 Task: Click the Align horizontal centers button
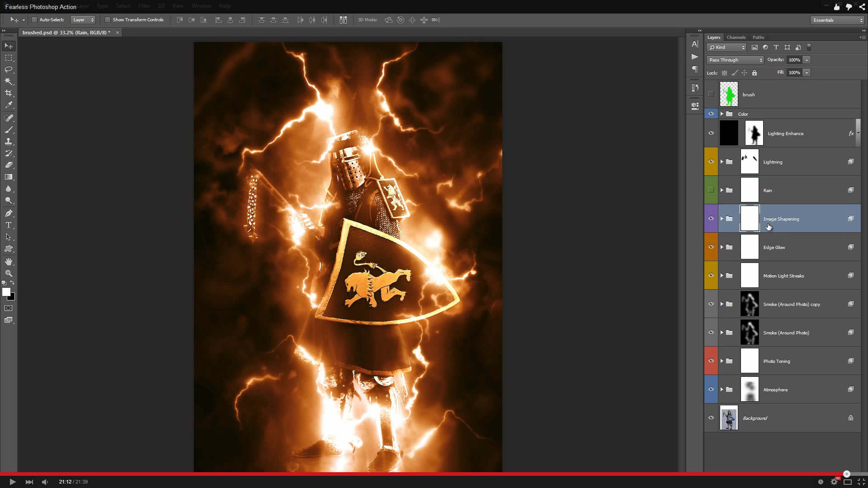231,20
